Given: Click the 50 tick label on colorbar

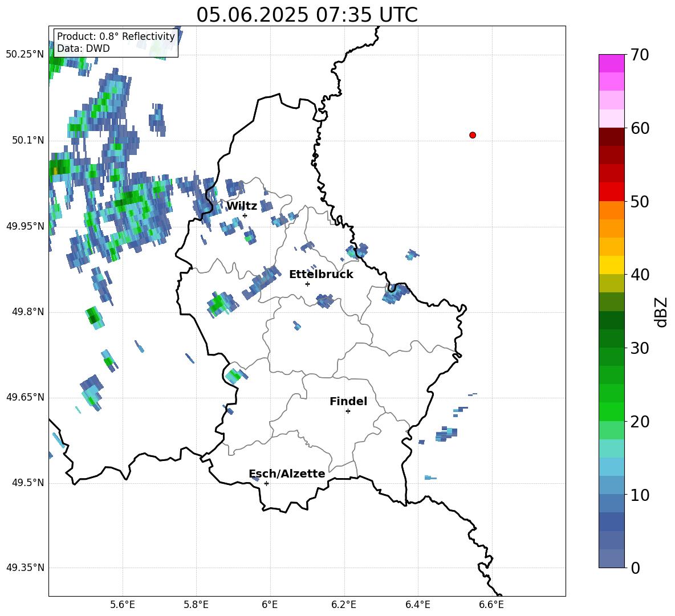Looking at the screenshot, I should [x=639, y=201].
